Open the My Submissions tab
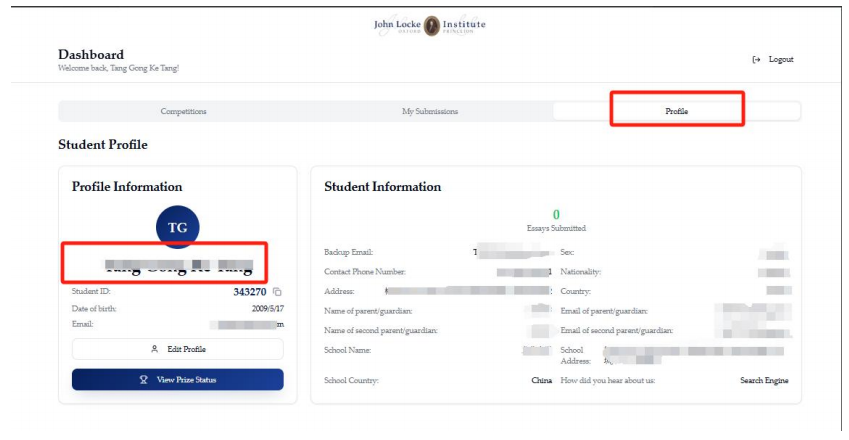Image resolution: width=849 pixels, height=440 pixels. [430, 111]
